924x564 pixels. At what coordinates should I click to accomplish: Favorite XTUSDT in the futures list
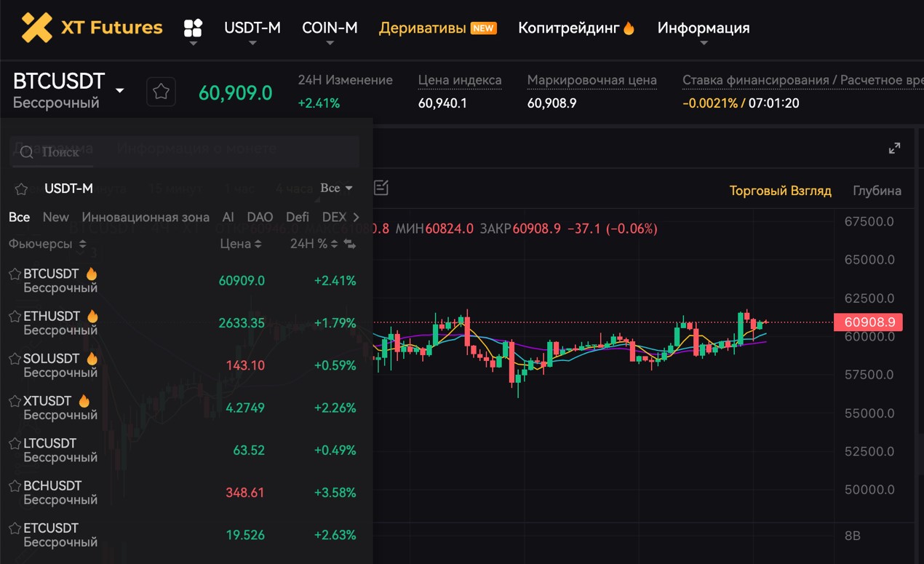[15, 401]
